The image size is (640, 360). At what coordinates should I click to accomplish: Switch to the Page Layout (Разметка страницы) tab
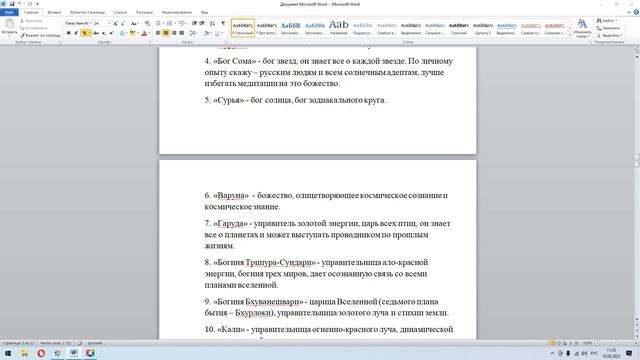click(87, 13)
